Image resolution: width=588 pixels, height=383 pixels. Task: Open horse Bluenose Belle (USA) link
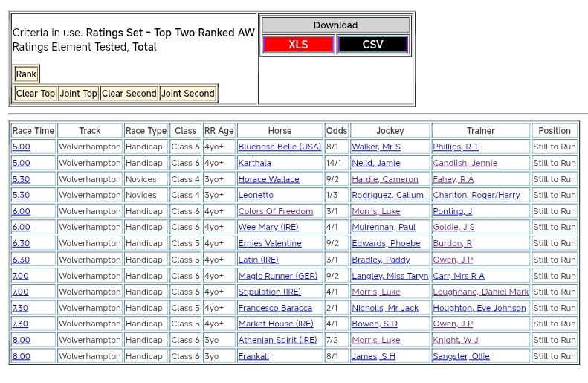point(280,147)
